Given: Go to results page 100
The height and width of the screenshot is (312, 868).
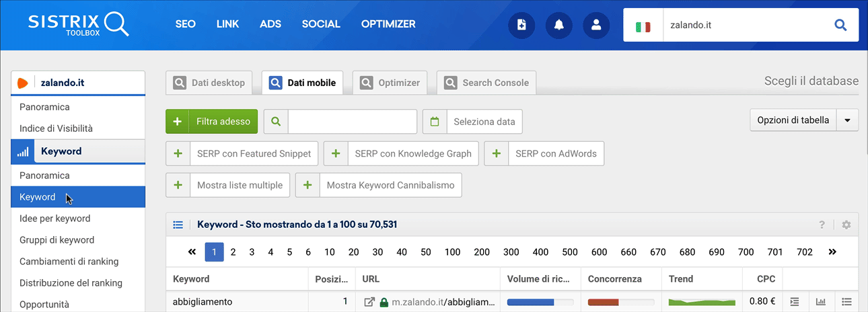Looking at the screenshot, I should [x=452, y=252].
